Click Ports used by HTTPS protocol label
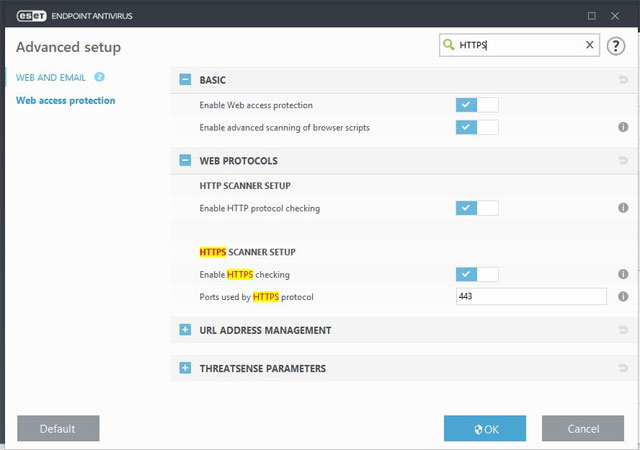Image resolution: width=640 pixels, height=450 pixels. (x=256, y=297)
